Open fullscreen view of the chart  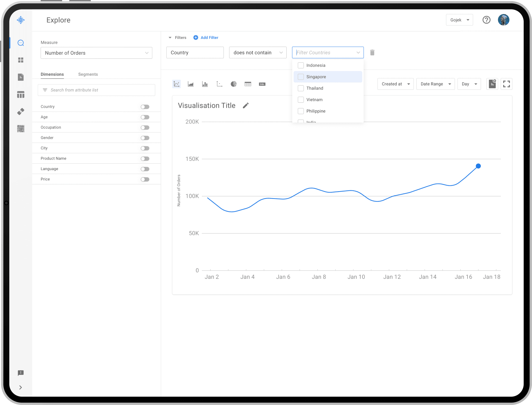[x=506, y=84]
